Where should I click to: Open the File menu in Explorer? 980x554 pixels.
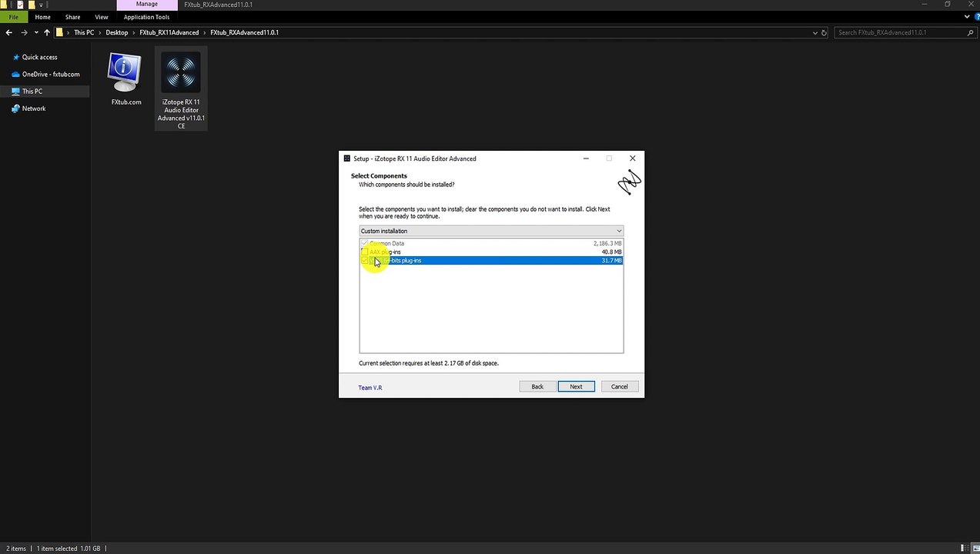click(x=14, y=17)
